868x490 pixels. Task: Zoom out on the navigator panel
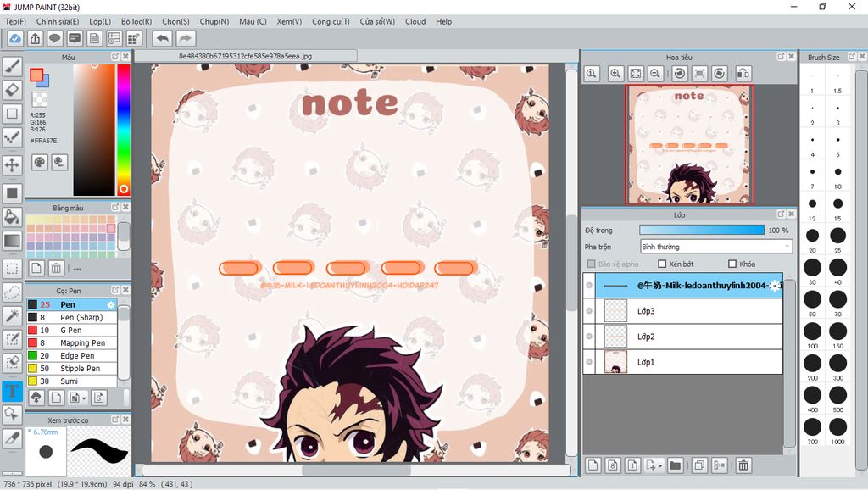[655, 73]
